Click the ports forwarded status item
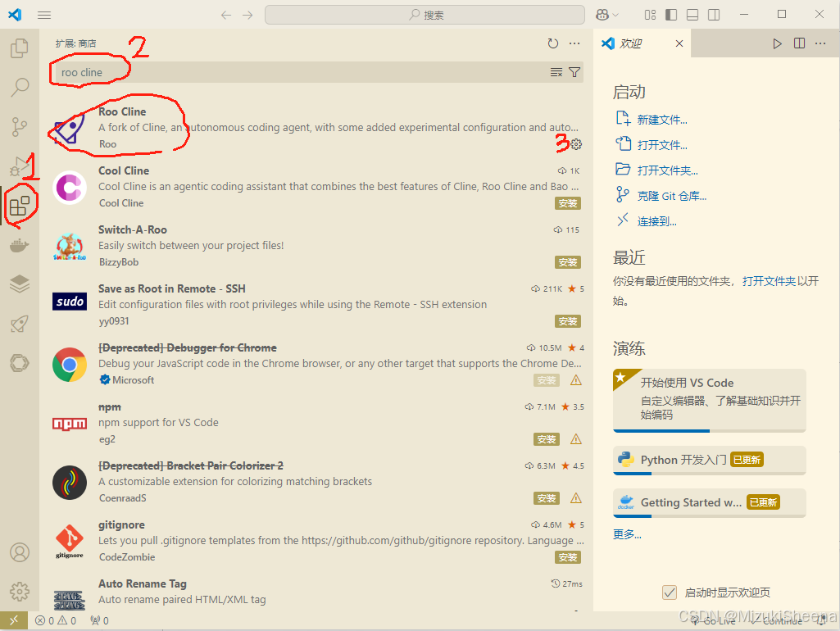The width and height of the screenshot is (840, 631). click(x=100, y=620)
